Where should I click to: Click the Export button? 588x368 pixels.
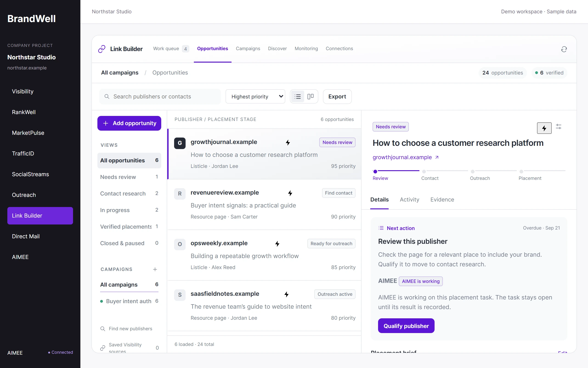(x=337, y=97)
